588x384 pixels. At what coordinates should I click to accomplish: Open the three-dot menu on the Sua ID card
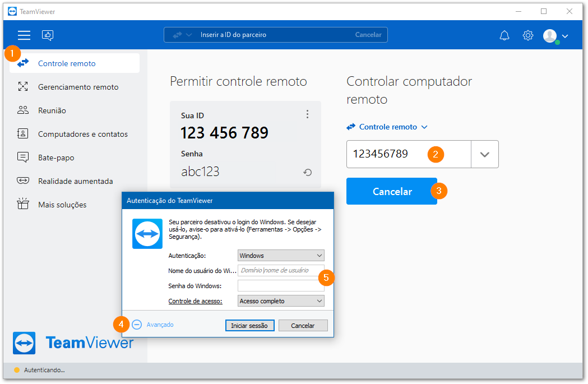pos(308,114)
